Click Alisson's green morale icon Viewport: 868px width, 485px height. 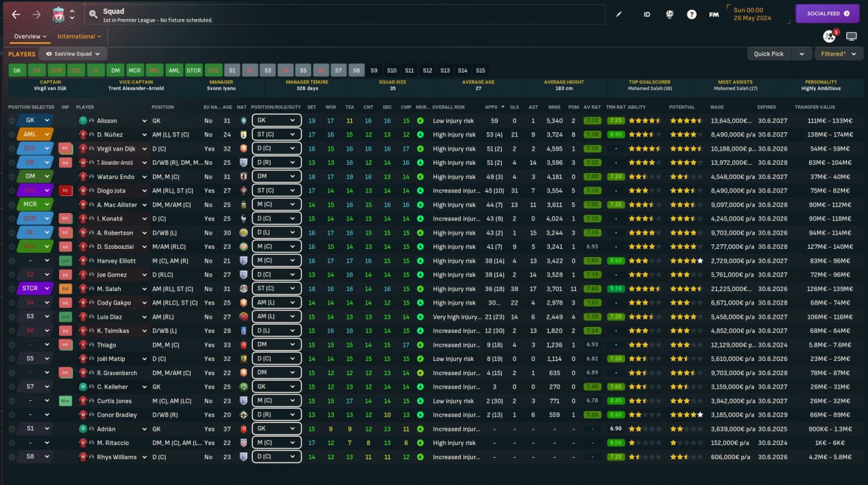(420, 120)
